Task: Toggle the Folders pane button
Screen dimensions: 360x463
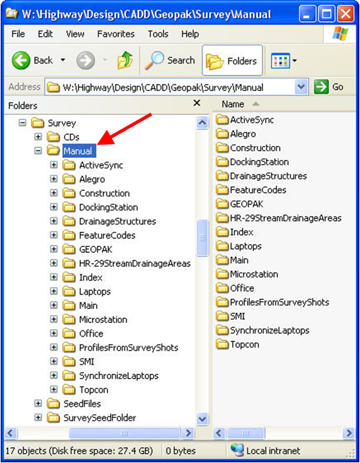Action: [x=232, y=61]
